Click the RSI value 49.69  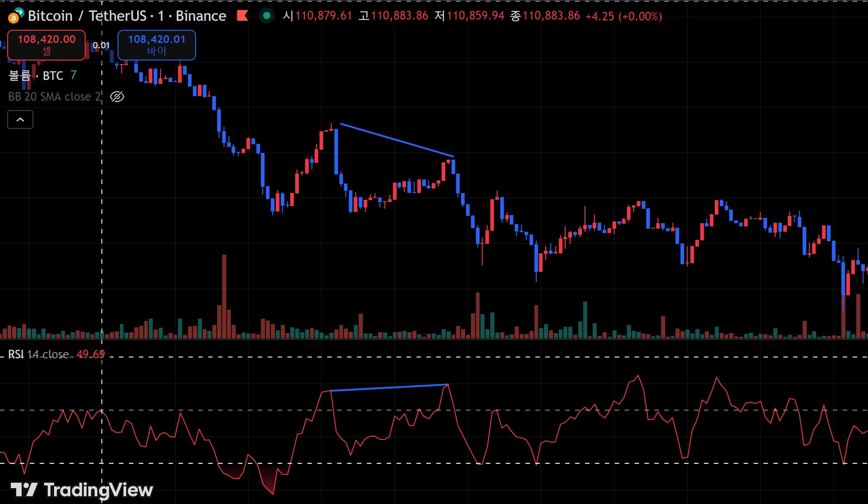tap(90, 354)
